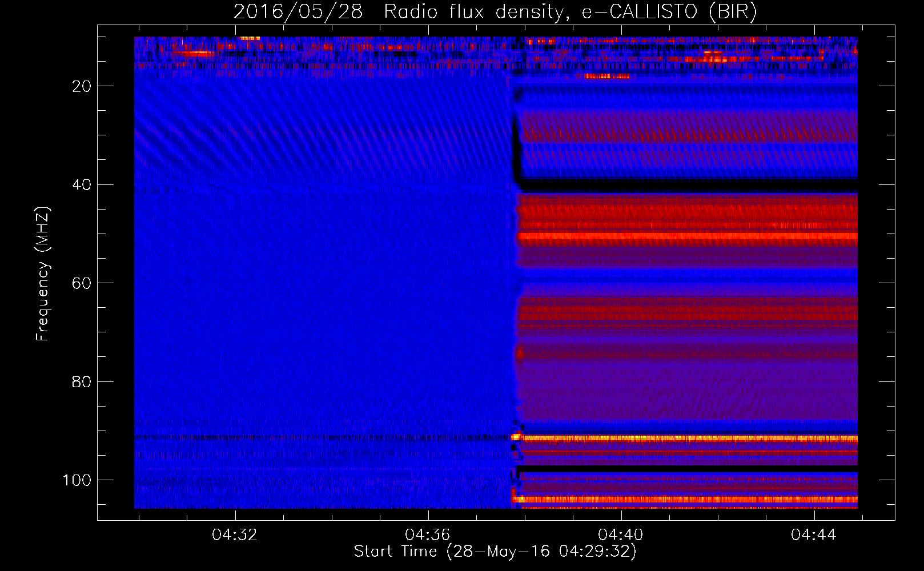Click the frequency tick label '60'
Image resolution: width=924 pixels, height=571 pixels.
[82, 283]
